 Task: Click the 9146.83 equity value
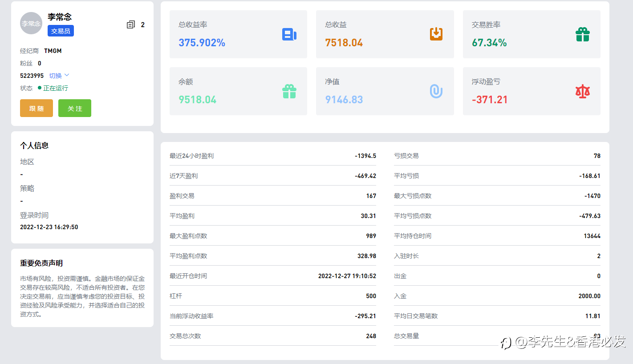point(344,100)
